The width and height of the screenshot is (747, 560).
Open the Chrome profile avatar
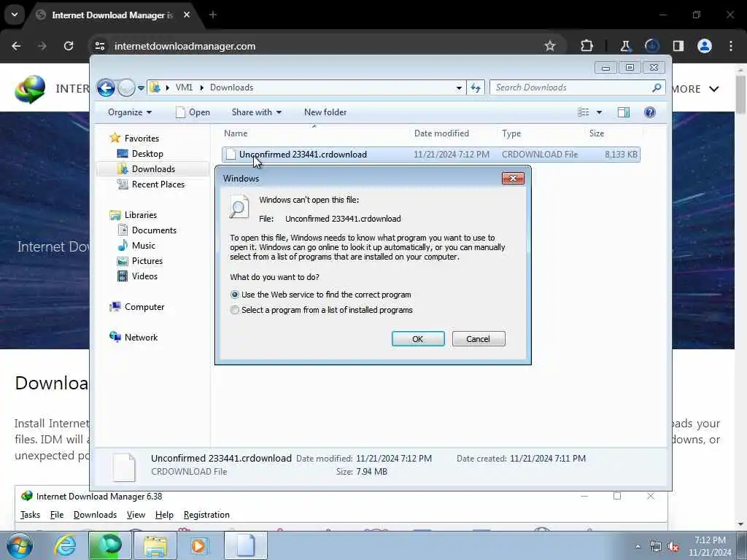tap(705, 46)
